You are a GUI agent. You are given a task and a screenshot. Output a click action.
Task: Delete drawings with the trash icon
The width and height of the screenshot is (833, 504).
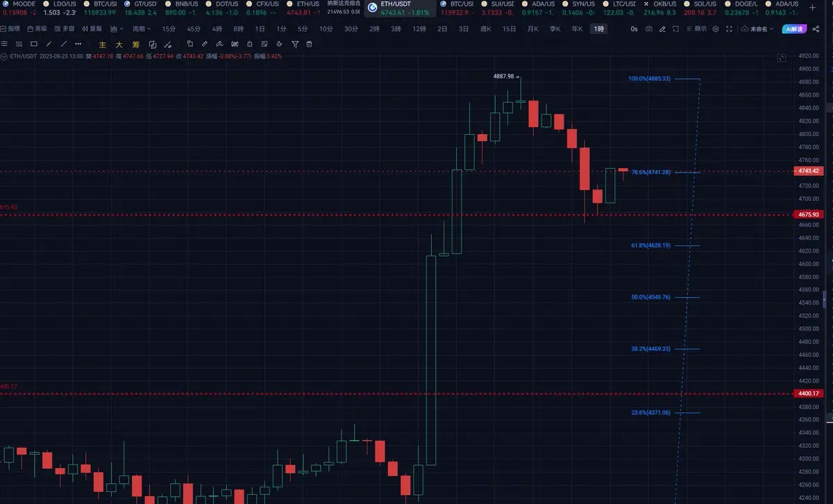coord(309,44)
